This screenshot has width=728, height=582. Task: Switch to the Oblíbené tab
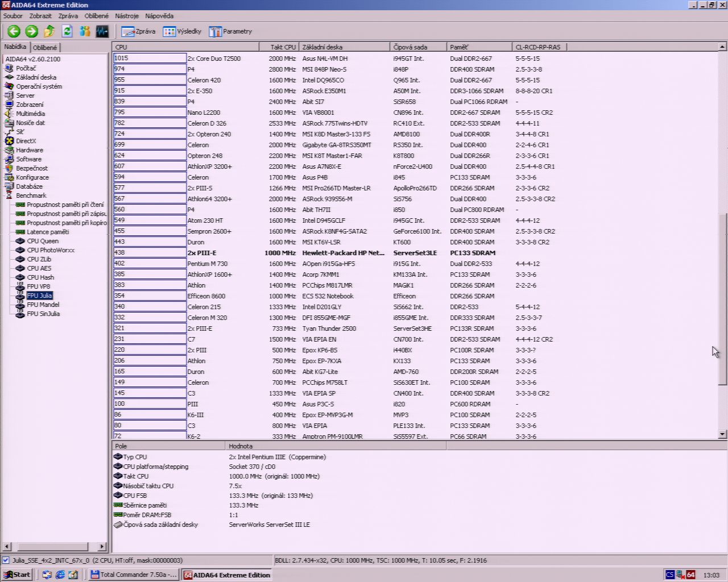[44, 48]
